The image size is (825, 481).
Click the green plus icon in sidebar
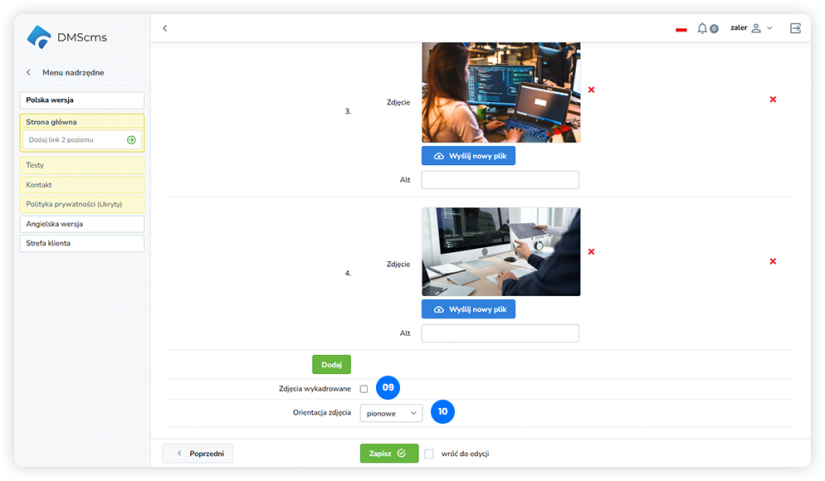[131, 140]
